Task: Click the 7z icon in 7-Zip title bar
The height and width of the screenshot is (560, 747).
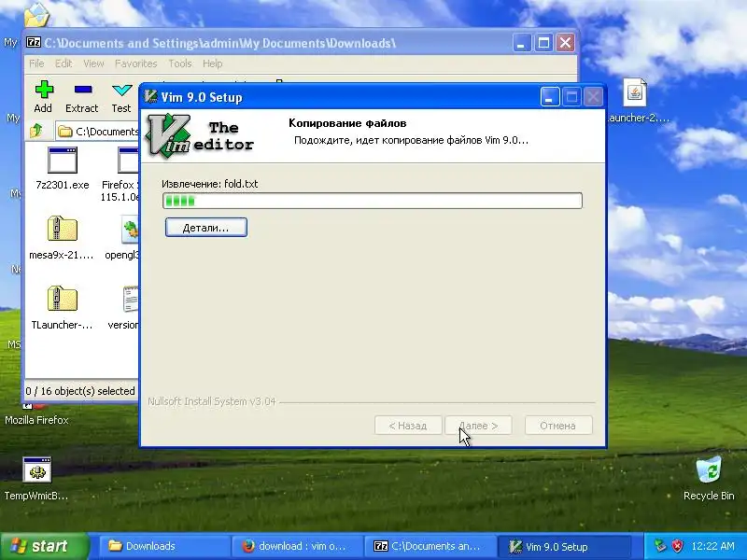Action: coord(34,42)
